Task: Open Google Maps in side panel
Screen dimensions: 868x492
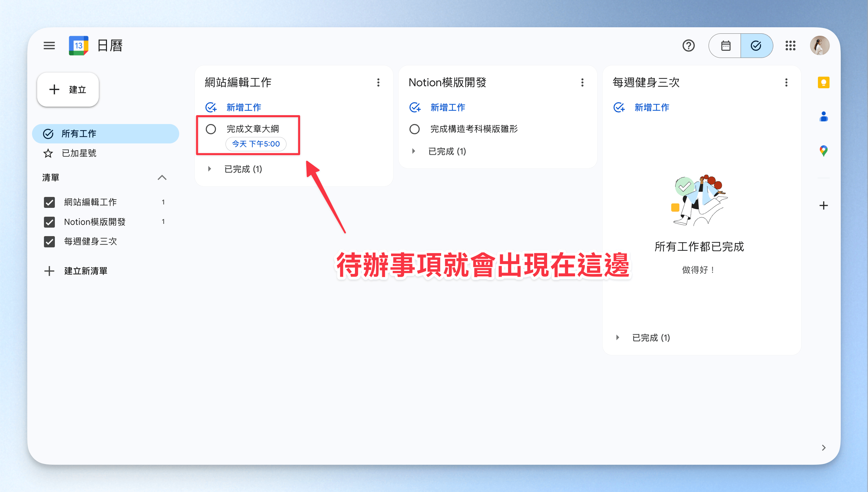Action: tap(823, 151)
